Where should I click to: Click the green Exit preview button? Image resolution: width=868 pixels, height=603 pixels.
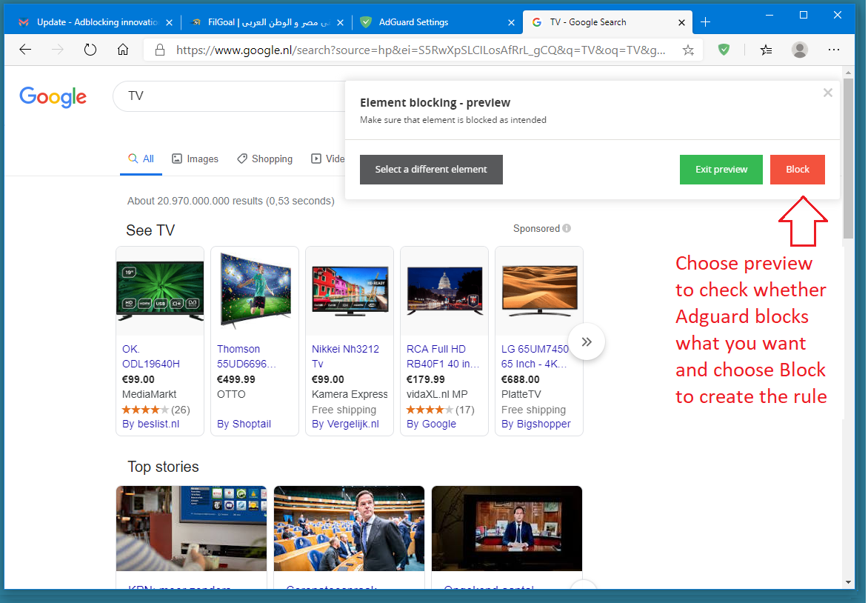click(721, 170)
